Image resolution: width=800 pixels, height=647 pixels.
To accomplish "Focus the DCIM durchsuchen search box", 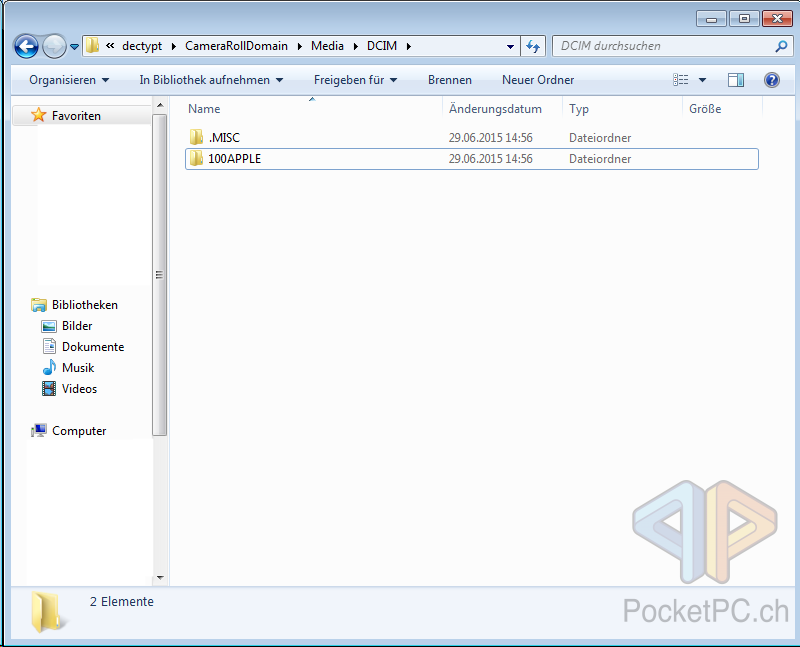I will (x=672, y=46).
